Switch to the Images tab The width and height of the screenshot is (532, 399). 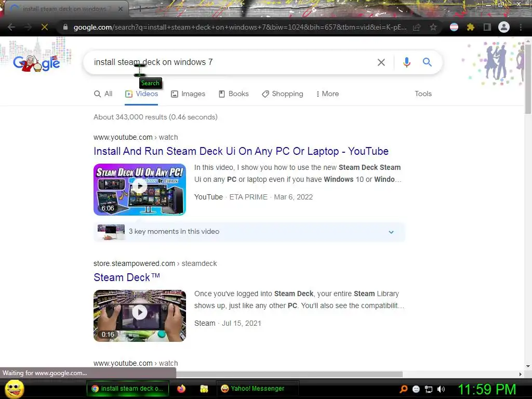click(188, 94)
